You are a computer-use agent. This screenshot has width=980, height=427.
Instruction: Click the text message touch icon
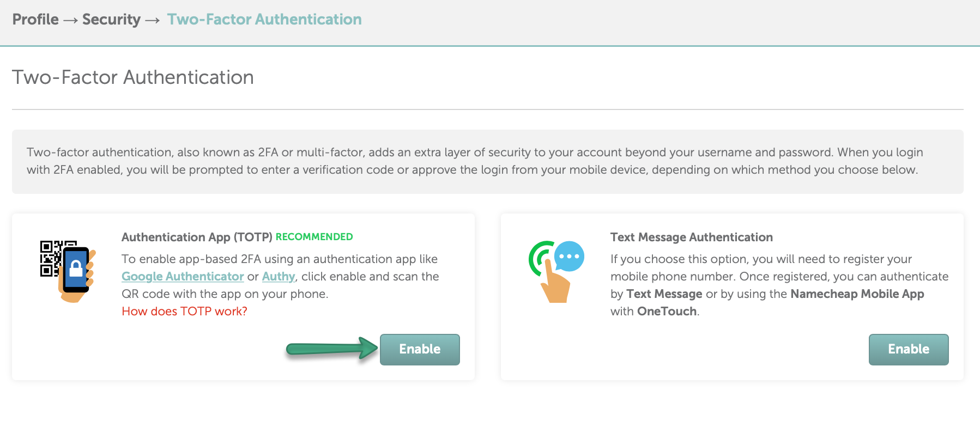(556, 271)
